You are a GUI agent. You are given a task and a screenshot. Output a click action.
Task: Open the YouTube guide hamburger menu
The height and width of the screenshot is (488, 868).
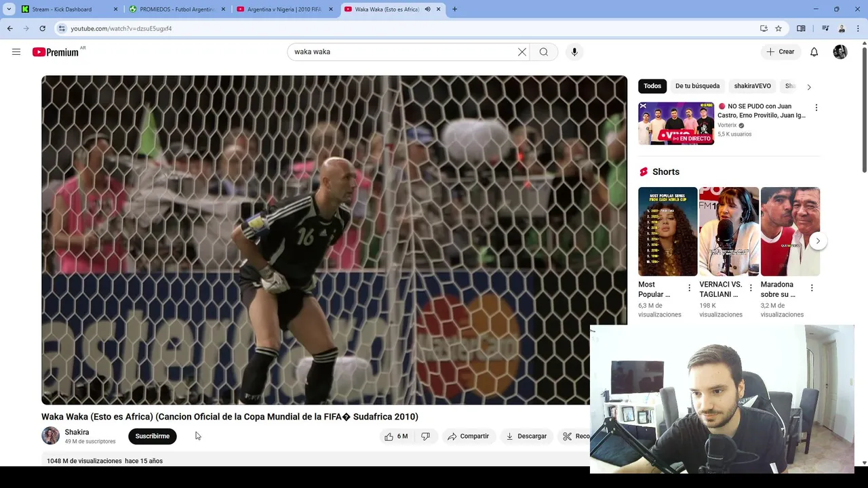16,52
